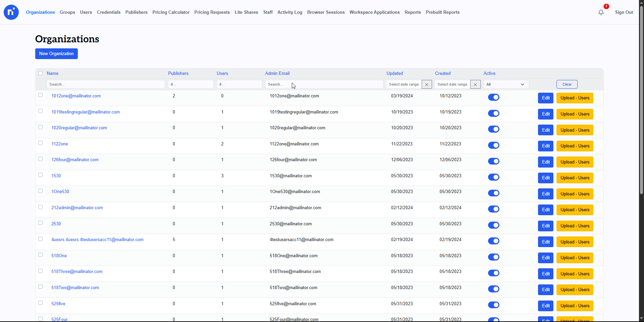Viewport: 644px width, 322px height.
Task: Disable the active toggle for 1530 organization
Action: click(493, 177)
